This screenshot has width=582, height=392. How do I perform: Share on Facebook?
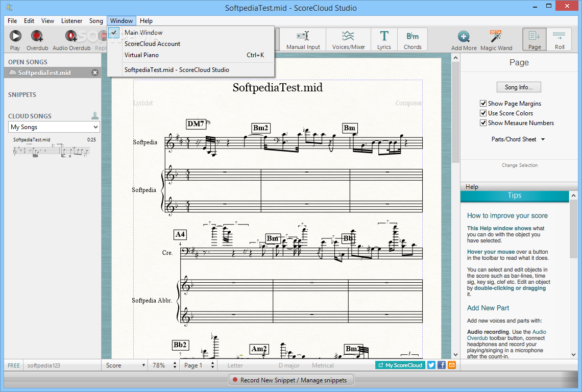point(441,365)
